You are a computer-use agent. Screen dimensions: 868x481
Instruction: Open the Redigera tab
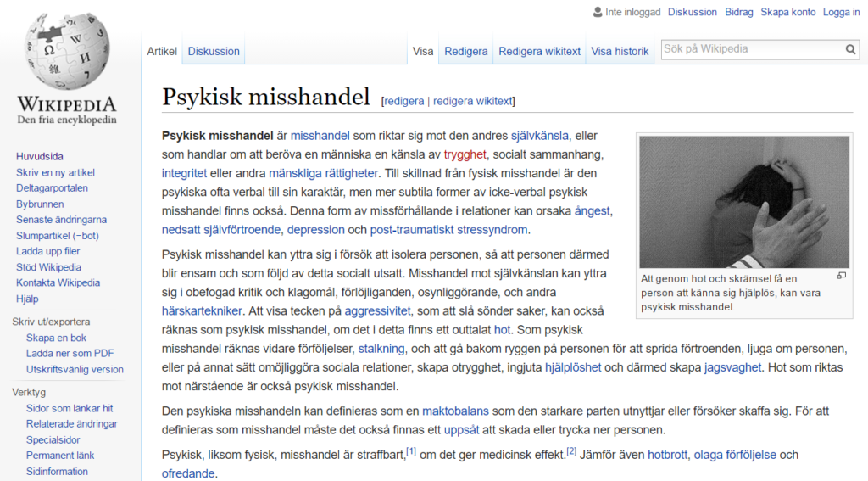pos(466,51)
